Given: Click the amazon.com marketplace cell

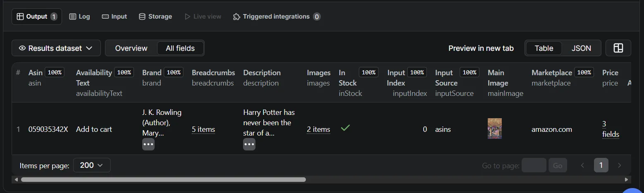Looking at the screenshot, I should pos(552,129).
